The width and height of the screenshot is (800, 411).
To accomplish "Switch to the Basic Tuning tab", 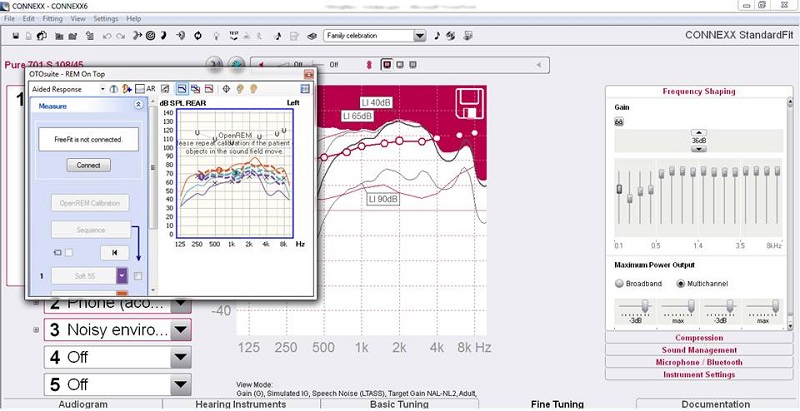I will [x=398, y=404].
